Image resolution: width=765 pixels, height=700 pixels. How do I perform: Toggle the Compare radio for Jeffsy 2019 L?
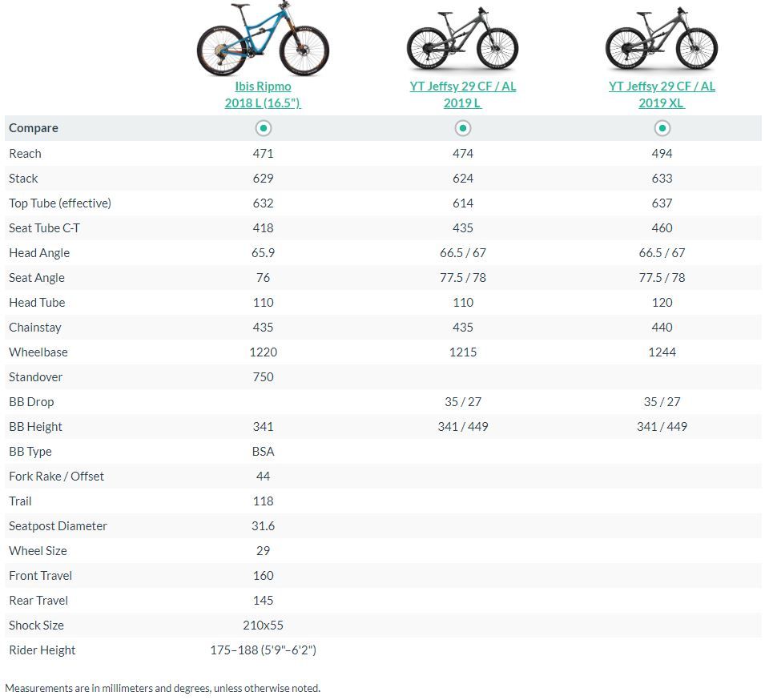click(x=462, y=128)
